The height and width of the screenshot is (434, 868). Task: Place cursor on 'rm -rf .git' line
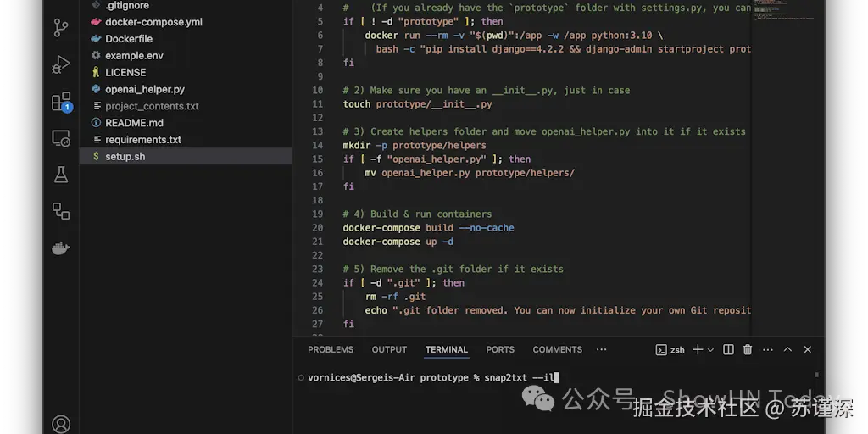[395, 297]
